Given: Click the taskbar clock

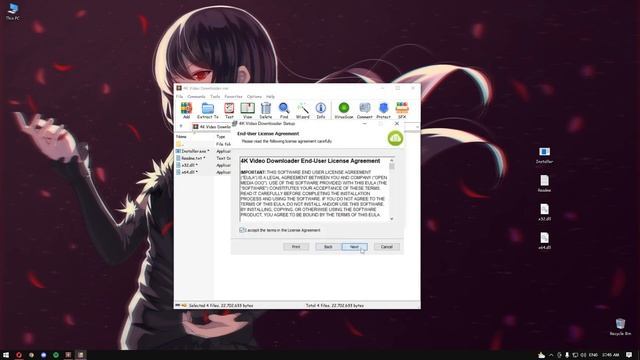Looking at the screenshot, I should tap(610, 355).
